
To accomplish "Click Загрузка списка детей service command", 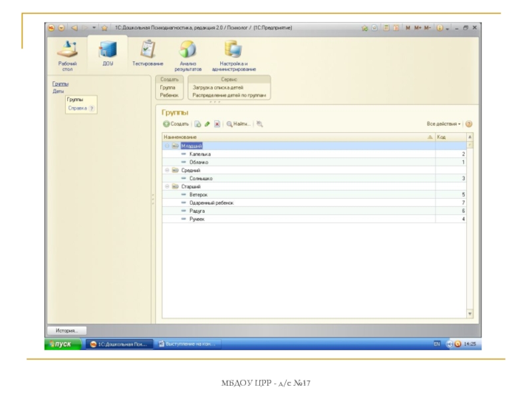I will click(x=217, y=87).
